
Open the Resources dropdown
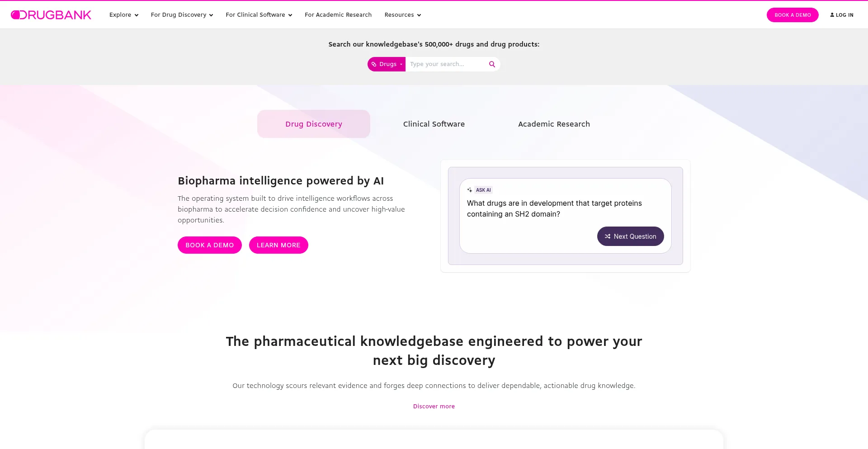coord(402,14)
